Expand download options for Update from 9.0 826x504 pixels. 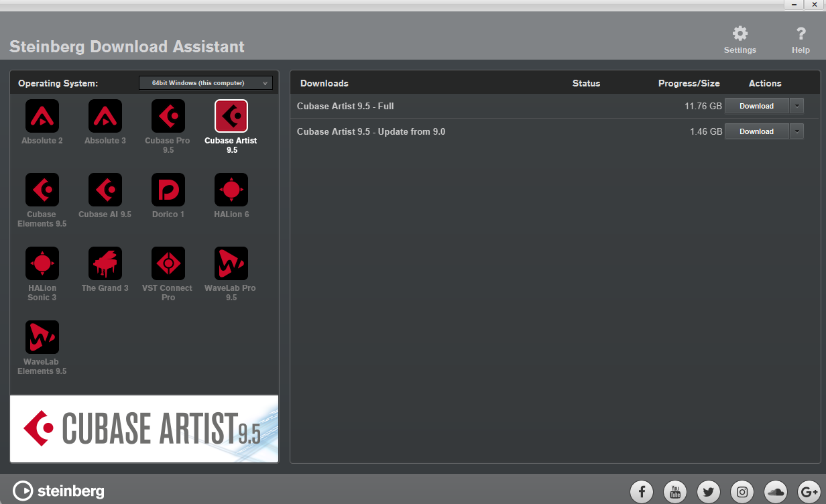(x=796, y=131)
